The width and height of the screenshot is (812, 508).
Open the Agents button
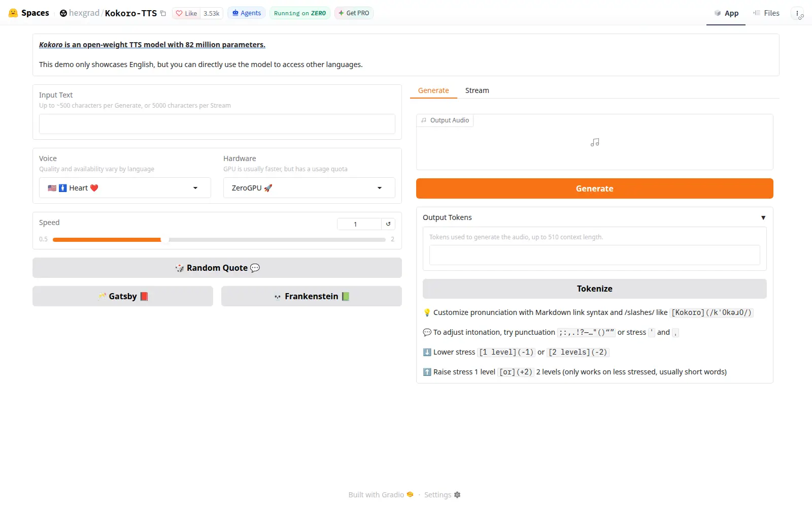[247, 13]
